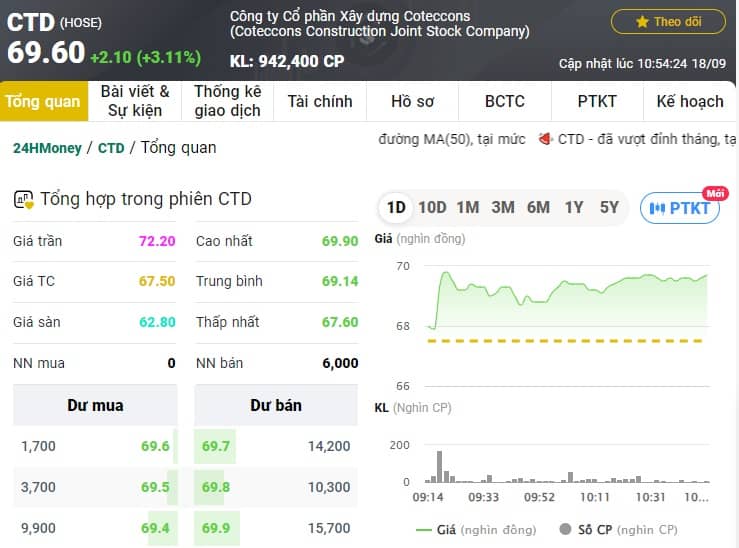Screen dimensions: 739x548
Task: Click the CTD ticker symbol in header
Action: 31,22
